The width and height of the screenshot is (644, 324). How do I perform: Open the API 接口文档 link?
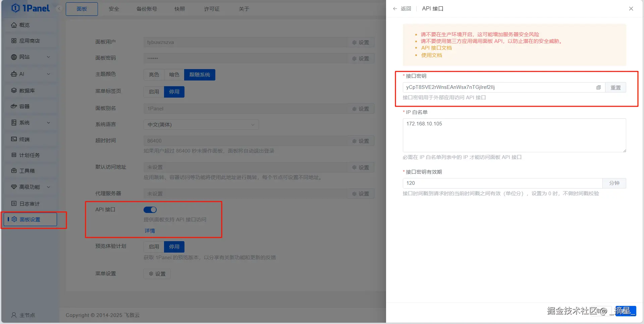436,48
